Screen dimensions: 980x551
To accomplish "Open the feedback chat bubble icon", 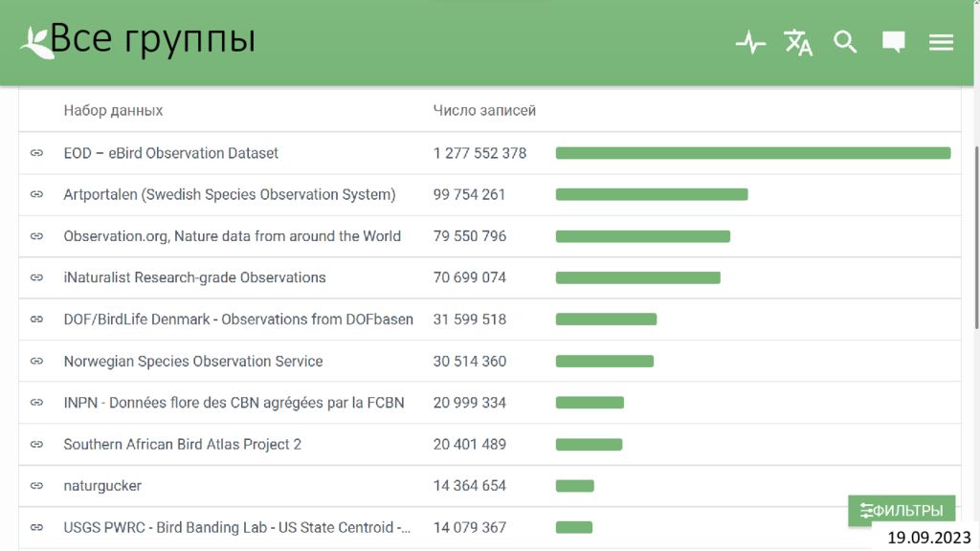I will pos(893,42).
